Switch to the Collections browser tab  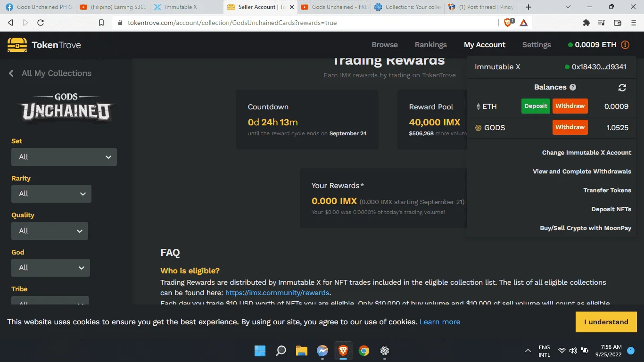[x=407, y=7]
